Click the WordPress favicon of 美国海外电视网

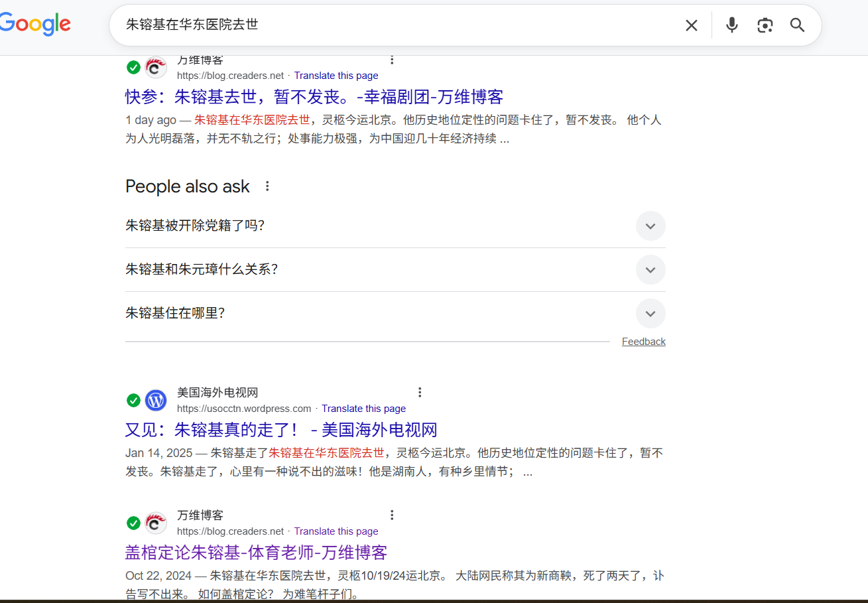[156, 400]
